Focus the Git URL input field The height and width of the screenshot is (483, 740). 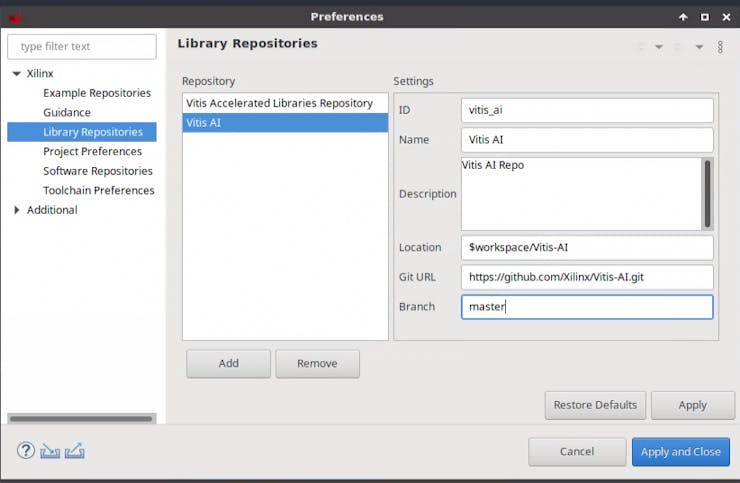click(587, 277)
